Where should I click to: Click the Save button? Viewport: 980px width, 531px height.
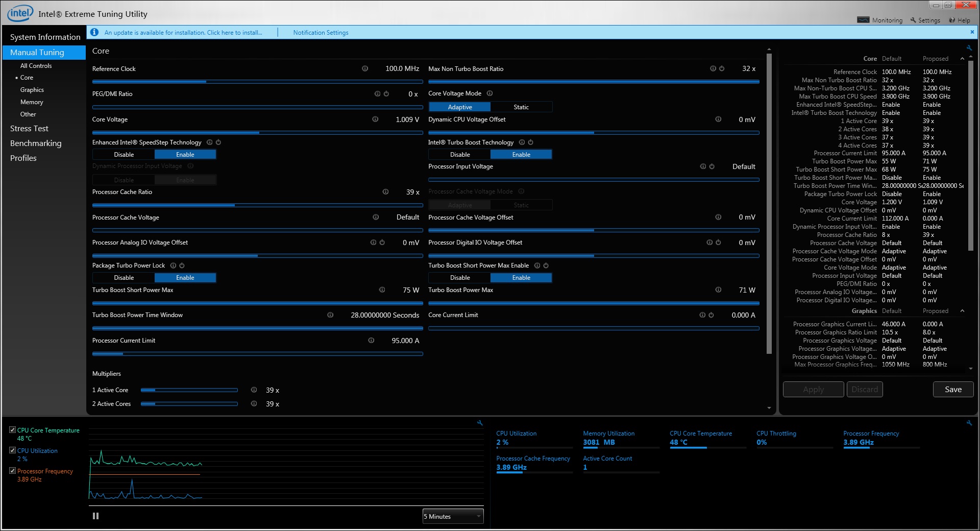953,390
